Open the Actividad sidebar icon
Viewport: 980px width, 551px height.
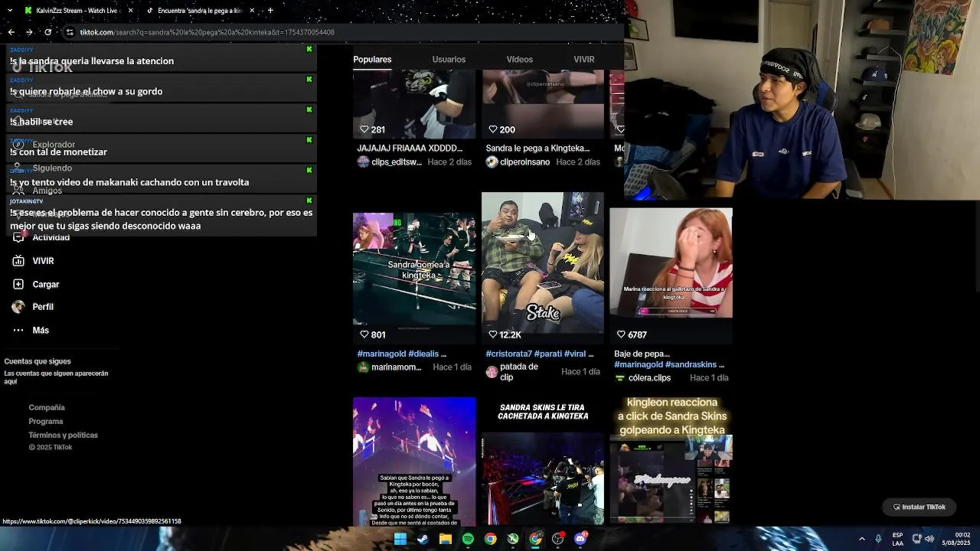[18, 237]
